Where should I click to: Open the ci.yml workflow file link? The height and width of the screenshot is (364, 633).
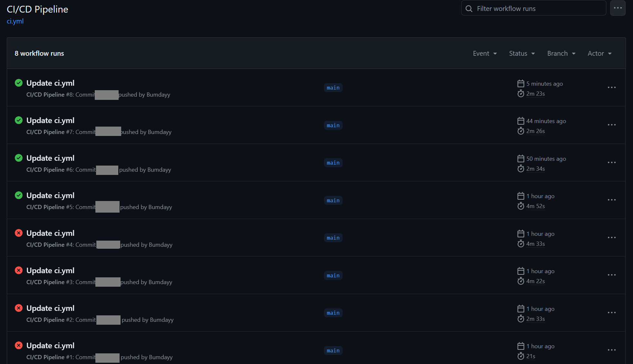pos(15,21)
